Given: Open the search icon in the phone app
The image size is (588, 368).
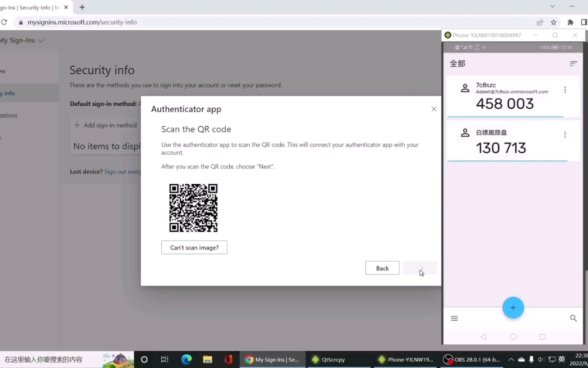Looking at the screenshot, I should coord(573,318).
